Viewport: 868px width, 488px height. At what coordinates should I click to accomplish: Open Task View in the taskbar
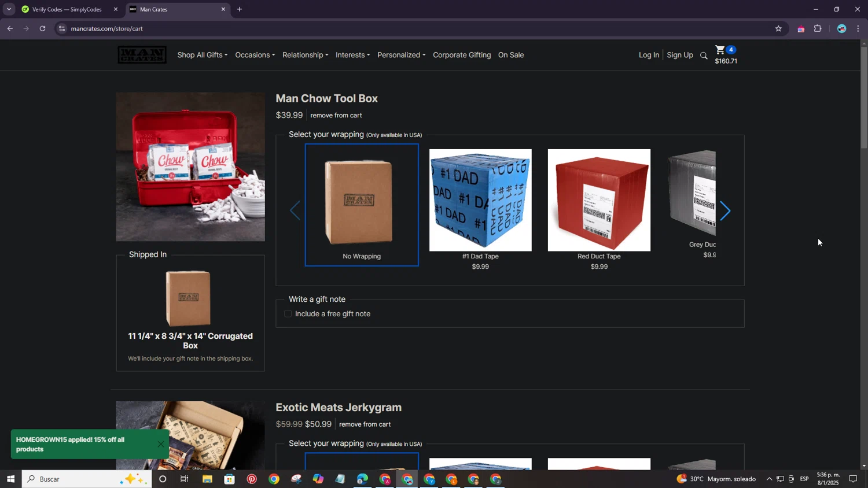pos(185,479)
